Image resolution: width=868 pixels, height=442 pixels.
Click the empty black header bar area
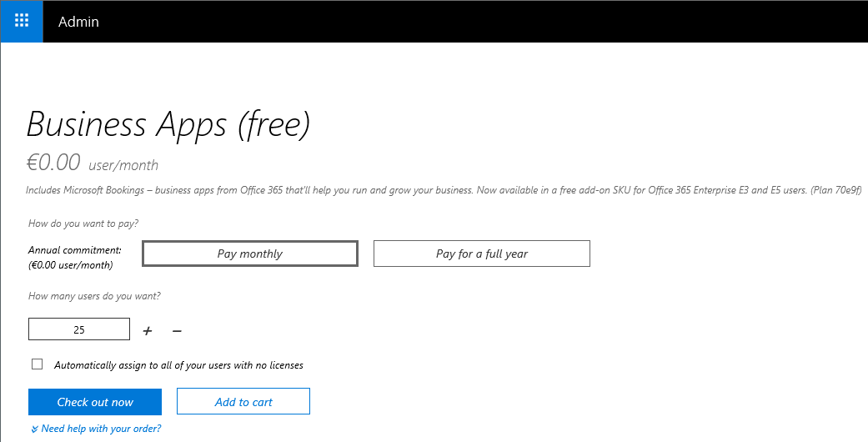(500, 22)
